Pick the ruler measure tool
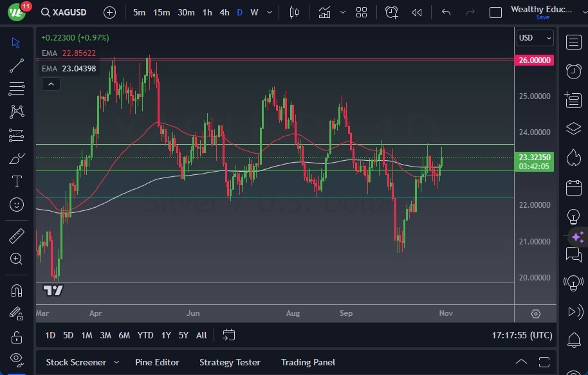The width and height of the screenshot is (588, 375). tap(17, 235)
